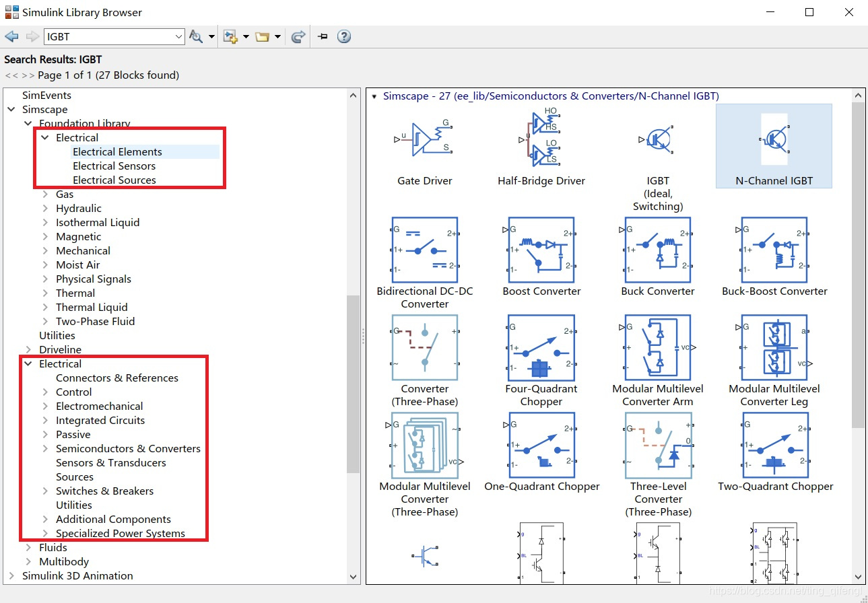Collapse the Simscape tree node

(11, 109)
